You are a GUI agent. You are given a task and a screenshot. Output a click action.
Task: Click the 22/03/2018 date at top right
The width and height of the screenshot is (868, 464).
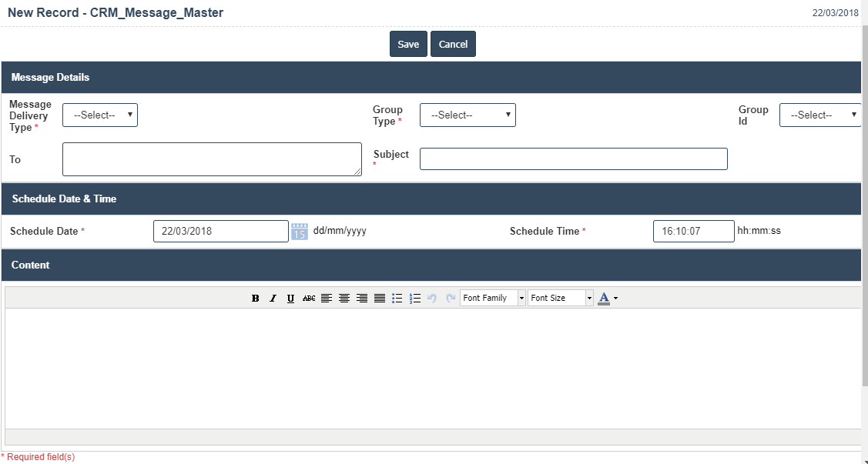click(836, 13)
